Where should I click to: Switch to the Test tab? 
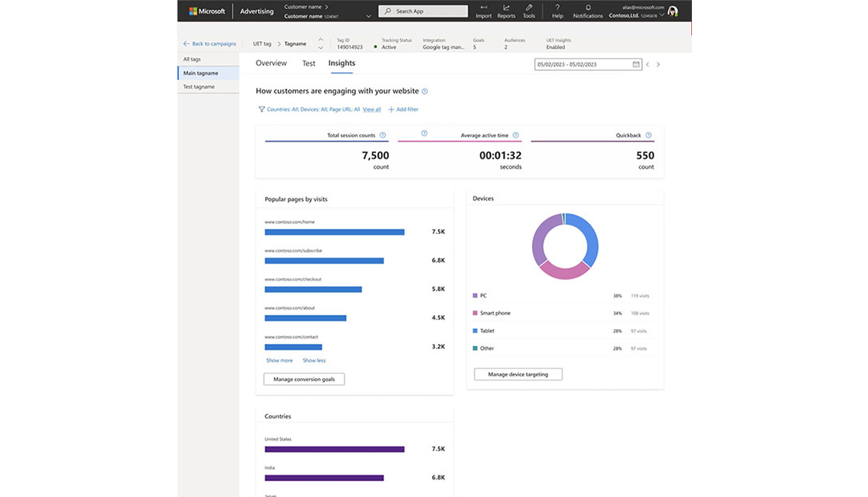click(309, 64)
